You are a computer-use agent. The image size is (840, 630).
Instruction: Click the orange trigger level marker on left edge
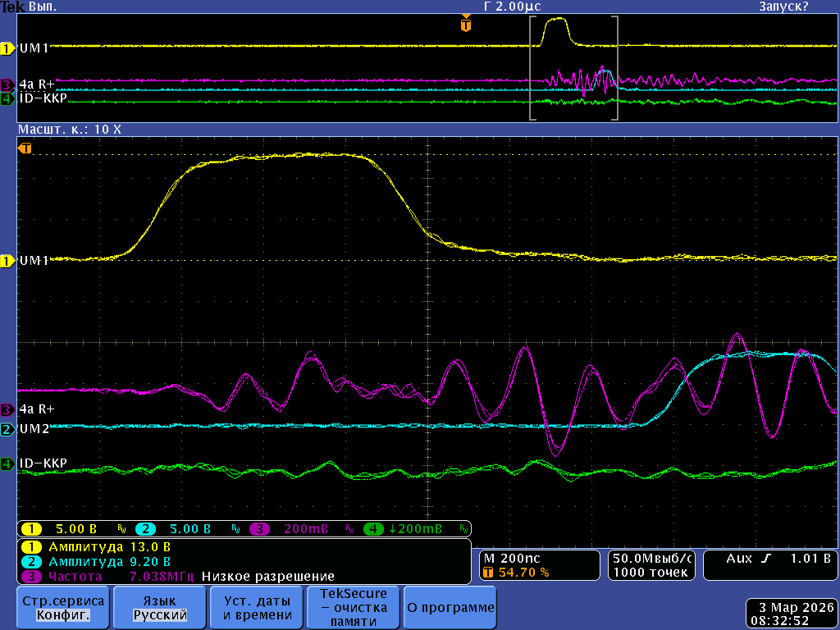coord(26,148)
